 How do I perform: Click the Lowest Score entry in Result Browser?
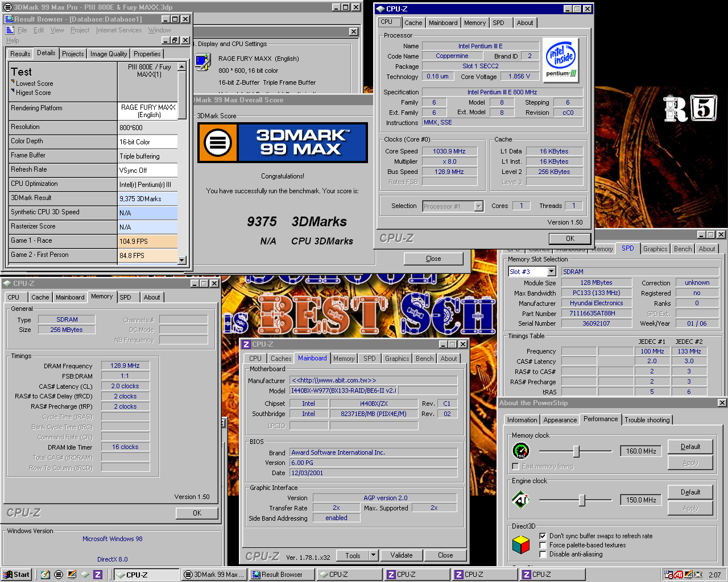(x=34, y=84)
